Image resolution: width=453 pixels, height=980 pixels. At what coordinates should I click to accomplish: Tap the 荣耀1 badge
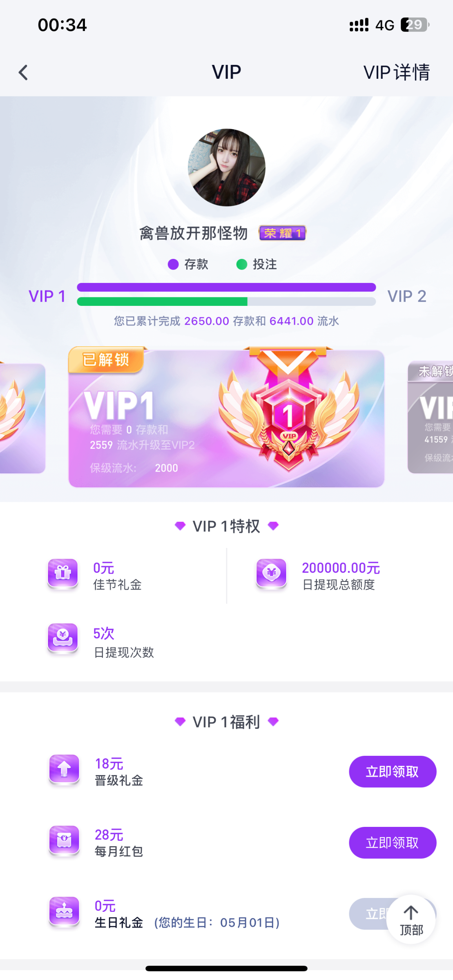(x=282, y=233)
